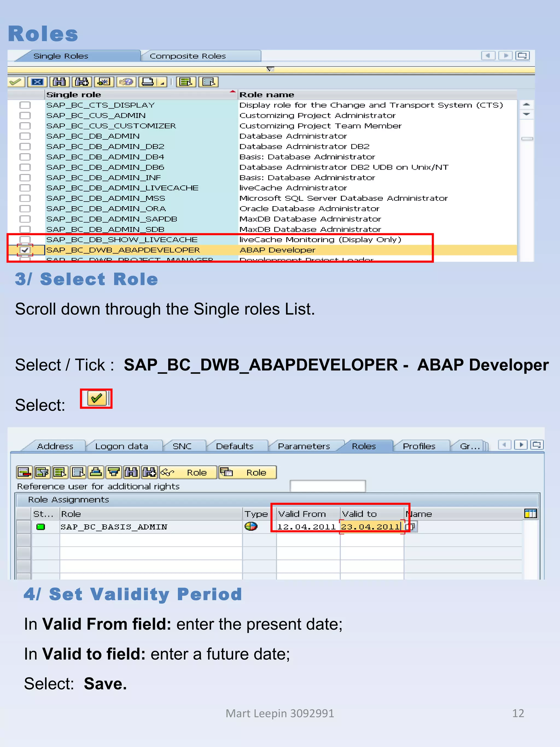Screen dimensions: 560x747
Task: Click the Type icon for SAP_BC_BASIS_ADMIN row
Action: 251,527
